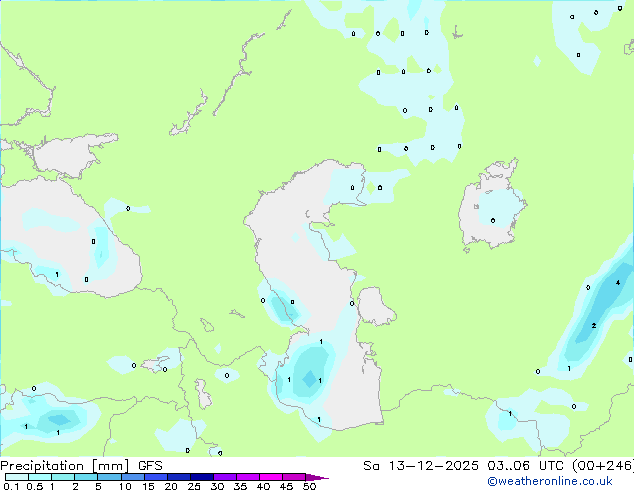Select the 40–45 mm magenta legend swatch
The width and height of the screenshot is (634, 490).
click(x=271, y=477)
